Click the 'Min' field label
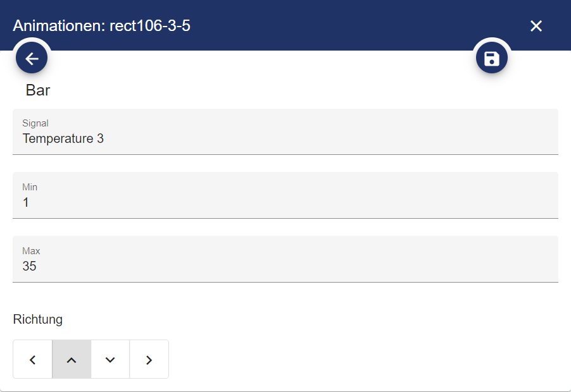The height and width of the screenshot is (392, 571). pos(30,187)
